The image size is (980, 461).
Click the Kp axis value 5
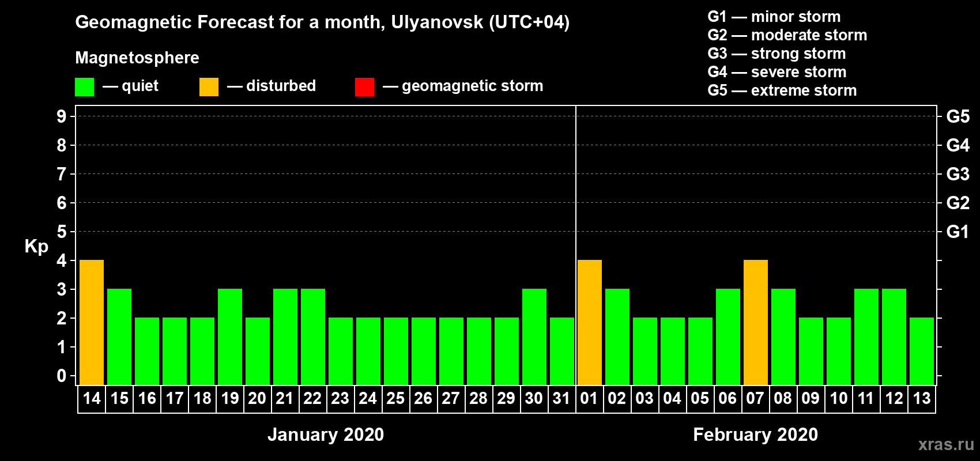pyautogui.click(x=62, y=232)
